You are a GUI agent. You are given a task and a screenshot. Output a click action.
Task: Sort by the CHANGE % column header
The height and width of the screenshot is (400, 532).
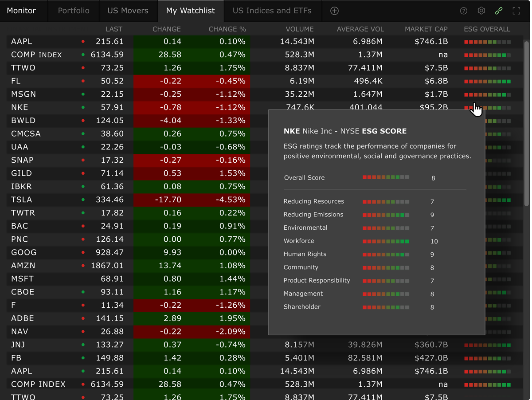(x=227, y=29)
